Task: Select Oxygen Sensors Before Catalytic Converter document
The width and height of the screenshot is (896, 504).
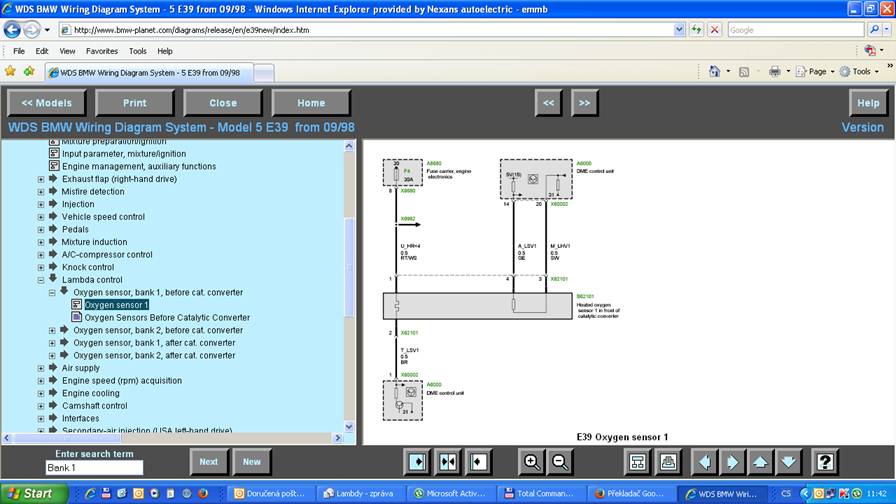Action: 167,318
